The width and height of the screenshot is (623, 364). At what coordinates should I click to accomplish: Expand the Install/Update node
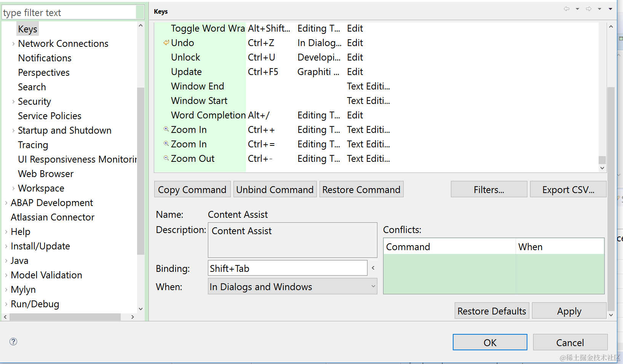pyautogui.click(x=6, y=246)
